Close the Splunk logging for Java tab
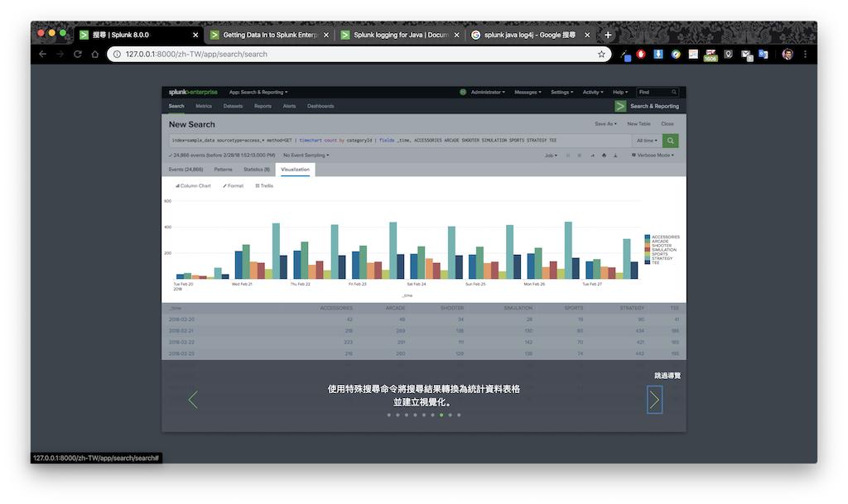Image resolution: width=848 pixels, height=504 pixels. tap(456, 35)
